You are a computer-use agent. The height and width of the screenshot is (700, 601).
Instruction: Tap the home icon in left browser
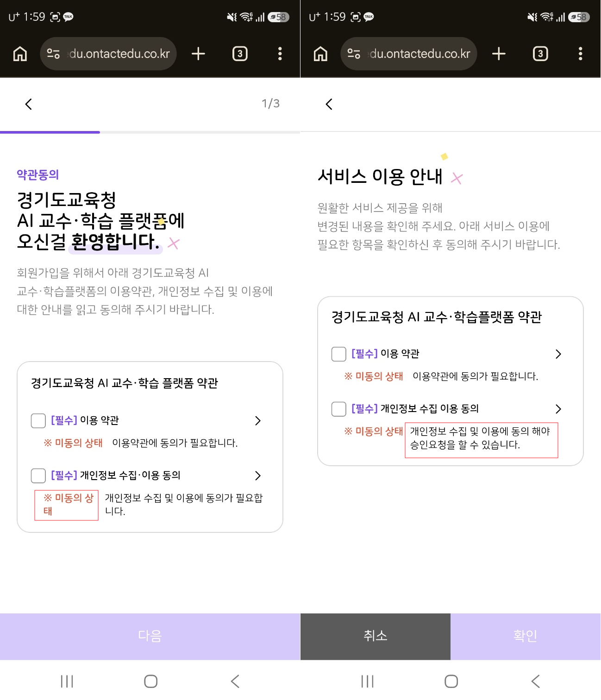pyautogui.click(x=20, y=54)
